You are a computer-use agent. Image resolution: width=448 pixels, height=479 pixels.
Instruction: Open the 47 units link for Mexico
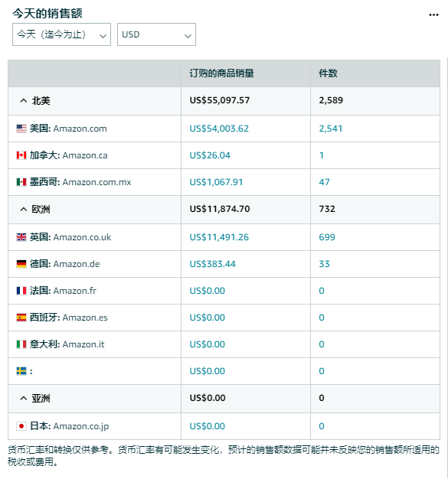pyautogui.click(x=324, y=182)
